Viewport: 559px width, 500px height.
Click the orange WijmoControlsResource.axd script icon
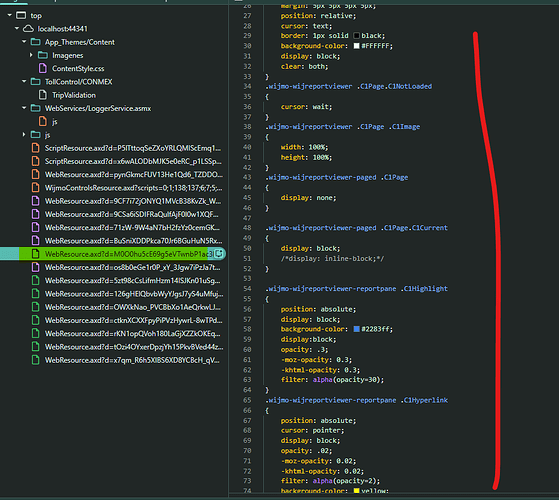click(36, 187)
